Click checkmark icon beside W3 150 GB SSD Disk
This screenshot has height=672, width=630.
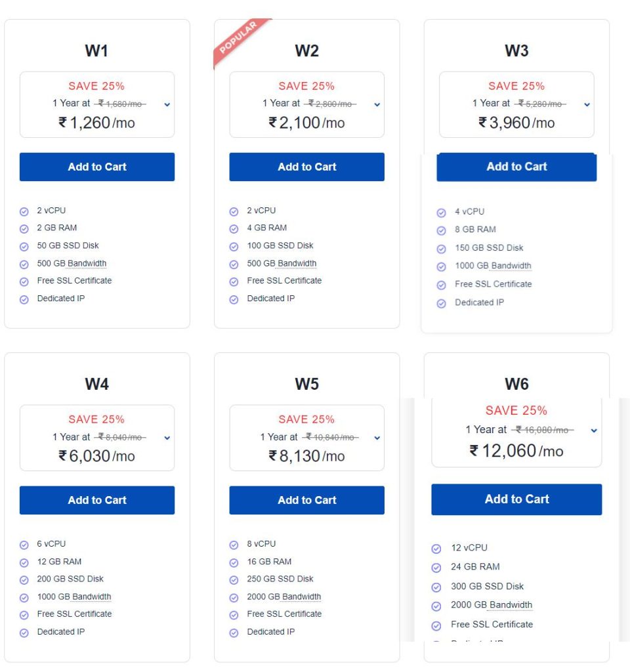tap(441, 249)
